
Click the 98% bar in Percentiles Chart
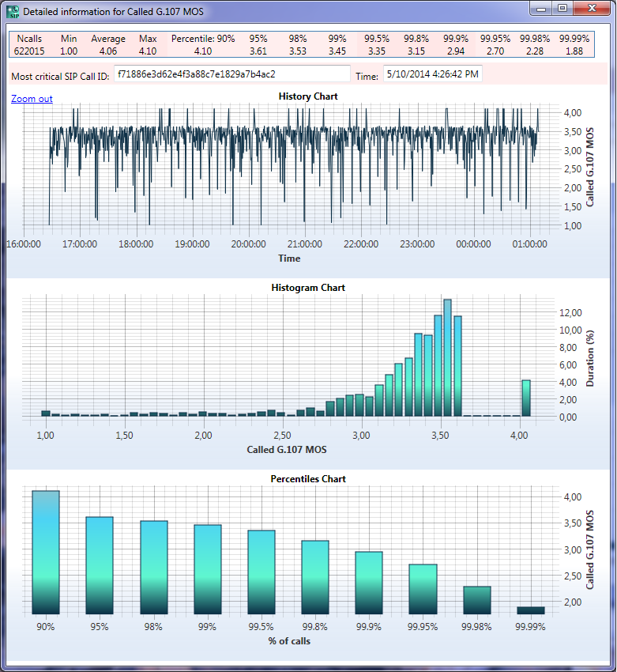[x=154, y=568]
